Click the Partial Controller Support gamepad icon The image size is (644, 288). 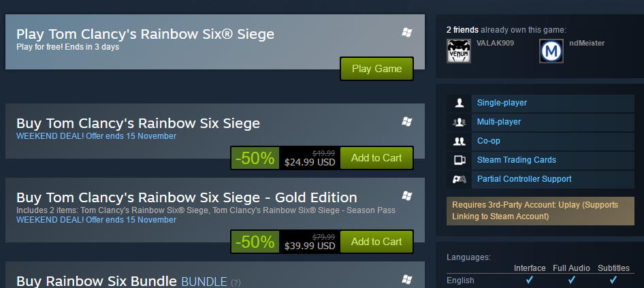click(x=460, y=179)
